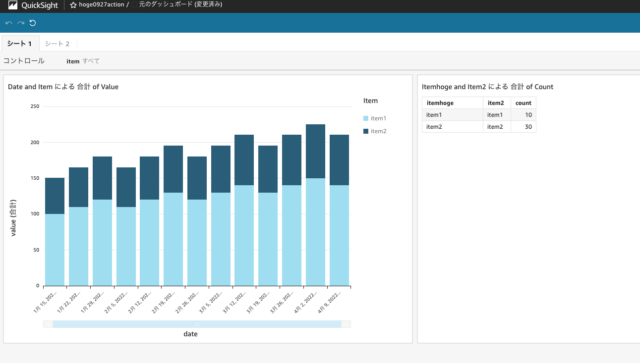
Task: Click the 元のダッシュボード title text
Action: pos(180,4)
